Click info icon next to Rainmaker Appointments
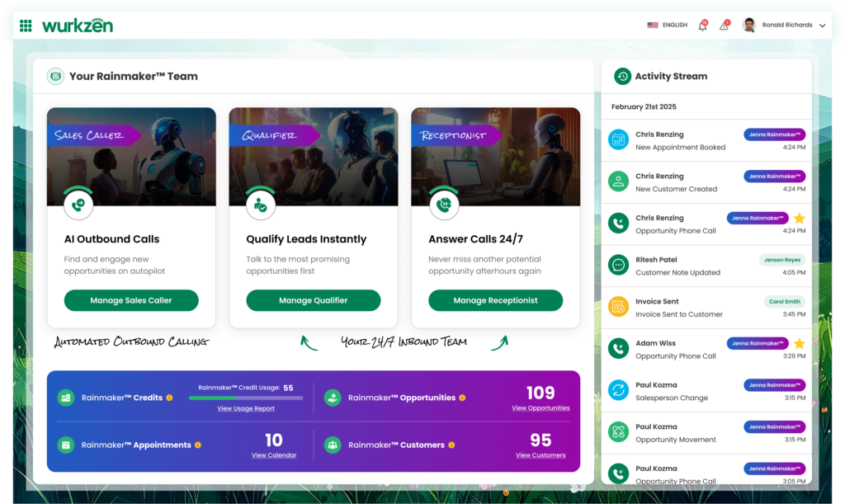 (x=198, y=445)
